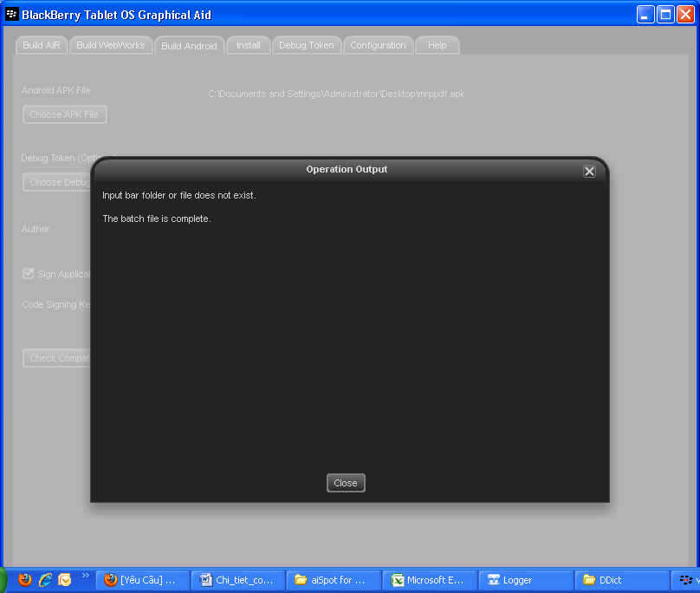Click the Operation Output dialog title

click(347, 169)
